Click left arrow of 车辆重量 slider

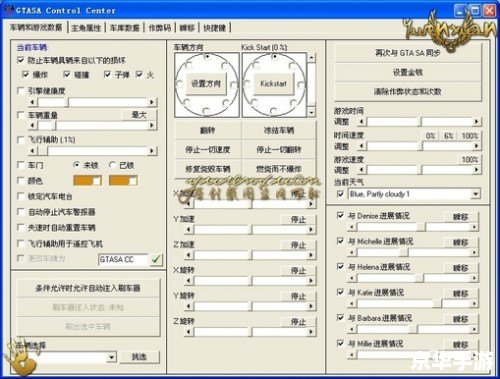click(32, 125)
